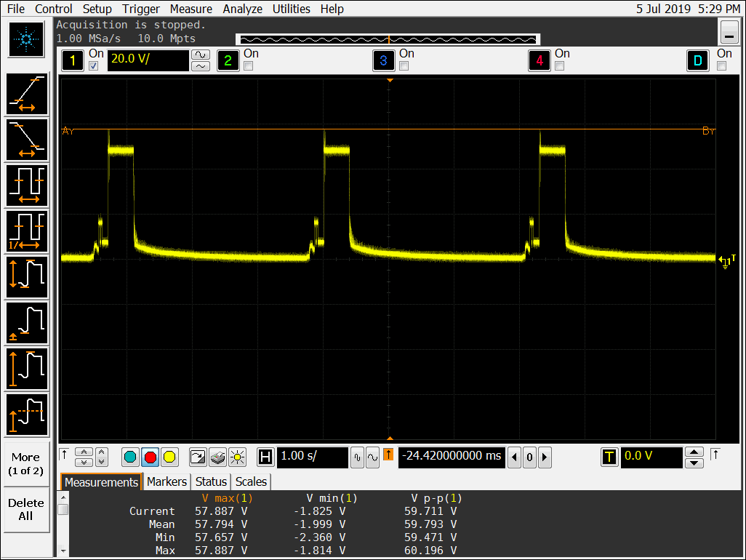
Task: Select the Status tab
Action: 211,482
